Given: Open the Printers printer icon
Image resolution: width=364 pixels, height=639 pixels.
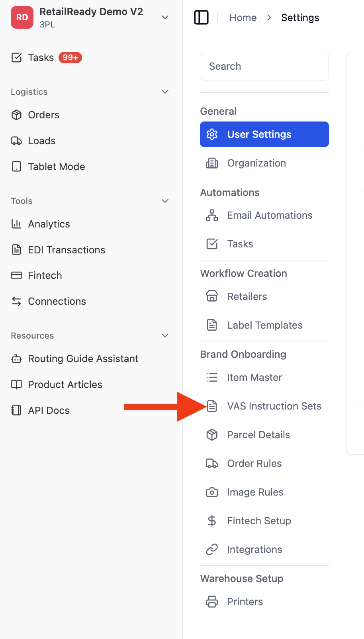Looking at the screenshot, I should coord(212,602).
